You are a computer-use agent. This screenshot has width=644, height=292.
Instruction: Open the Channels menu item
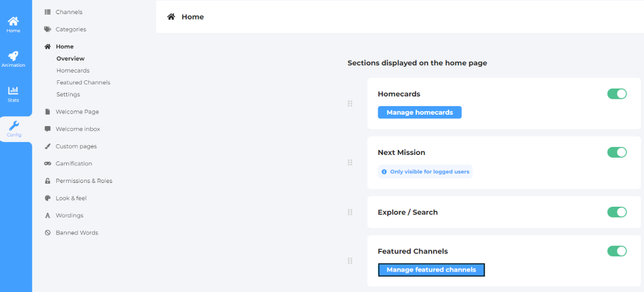pos(69,12)
